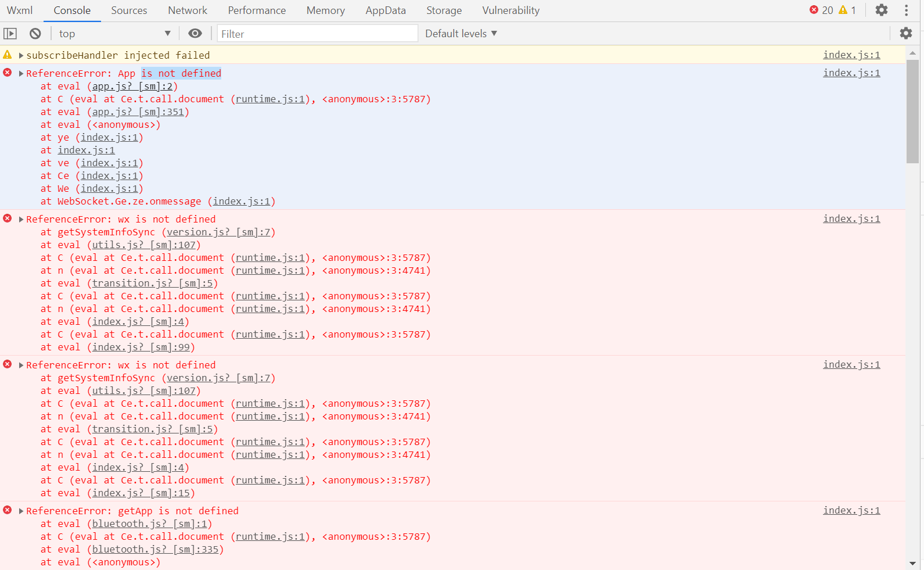924x570 pixels.
Task: Collapse the second wx is not defined error
Action: (21, 365)
